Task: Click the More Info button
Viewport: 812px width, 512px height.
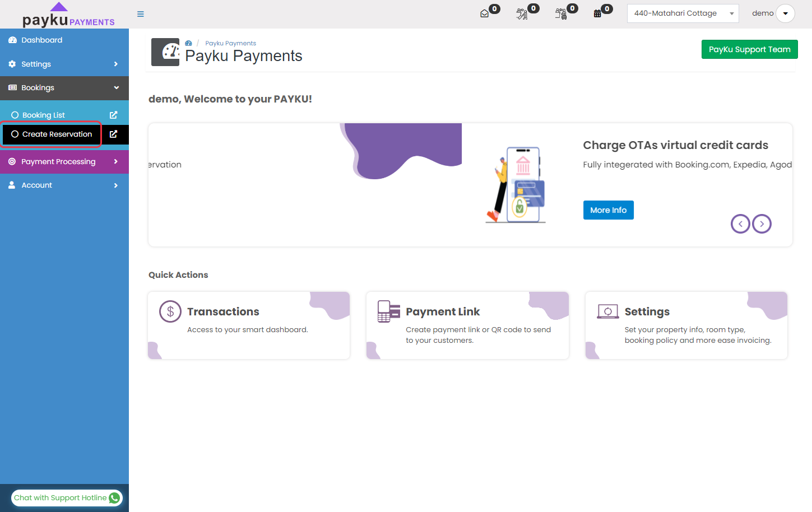Action: [608, 210]
